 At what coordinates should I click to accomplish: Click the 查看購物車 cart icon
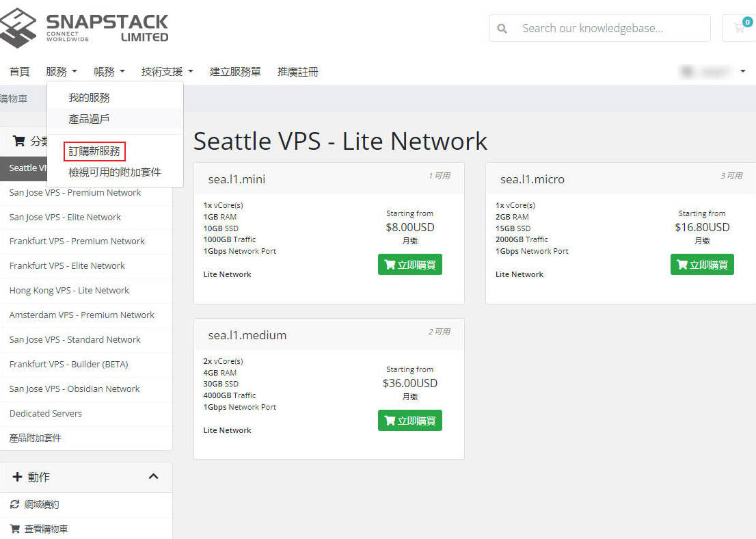pyautogui.click(x=15, y=529)
